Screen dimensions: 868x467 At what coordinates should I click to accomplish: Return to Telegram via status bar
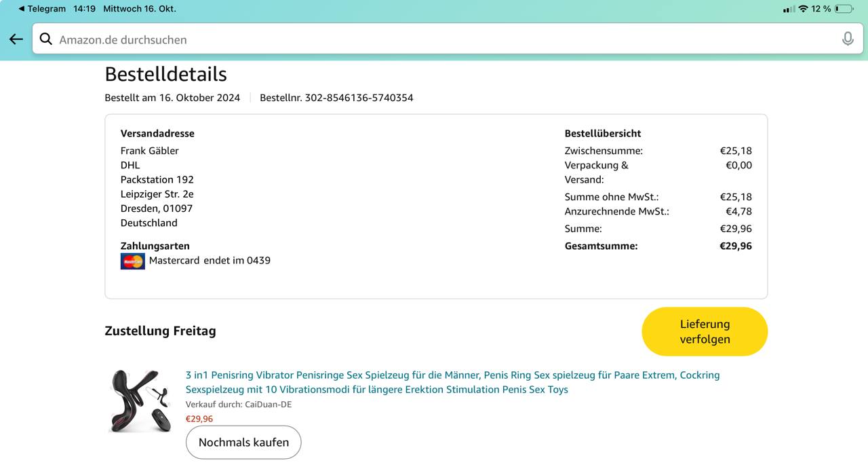point(42,9)
